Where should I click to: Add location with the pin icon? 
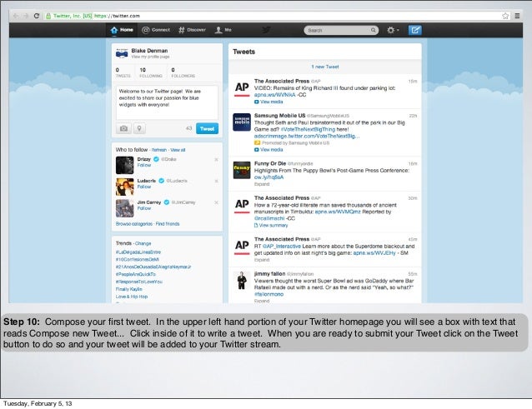tap(139, 128)
